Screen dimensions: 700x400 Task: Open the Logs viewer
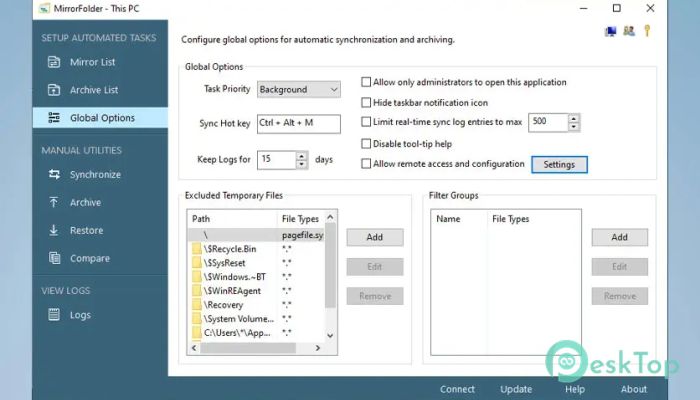coord(80,315)
